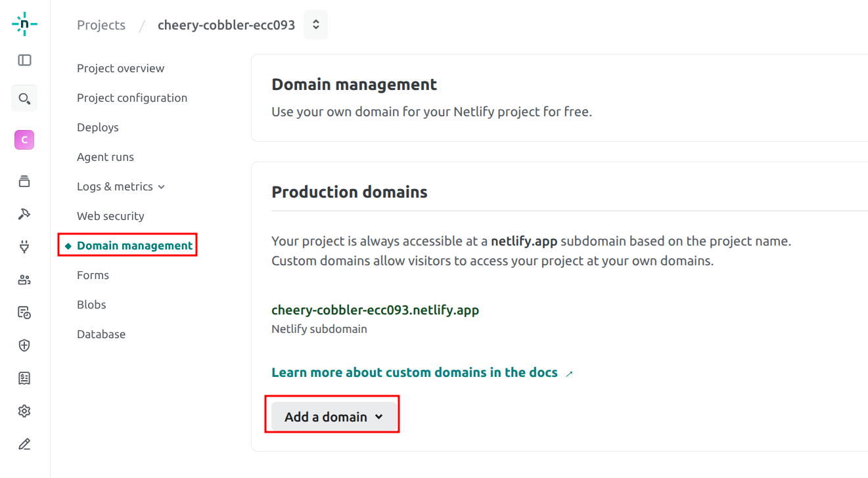Open cheery-cobbler-ecc093.netlify.app domain link
Screen dimensions: 868x478
[375, 310]
